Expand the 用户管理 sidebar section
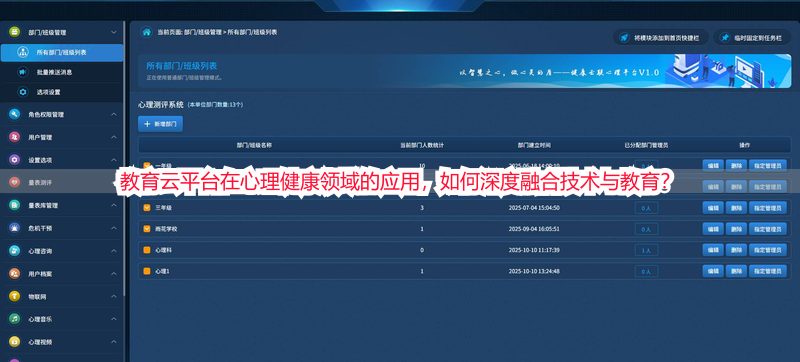Viewport: 800px width, 362px height. (x=114, y=137)
